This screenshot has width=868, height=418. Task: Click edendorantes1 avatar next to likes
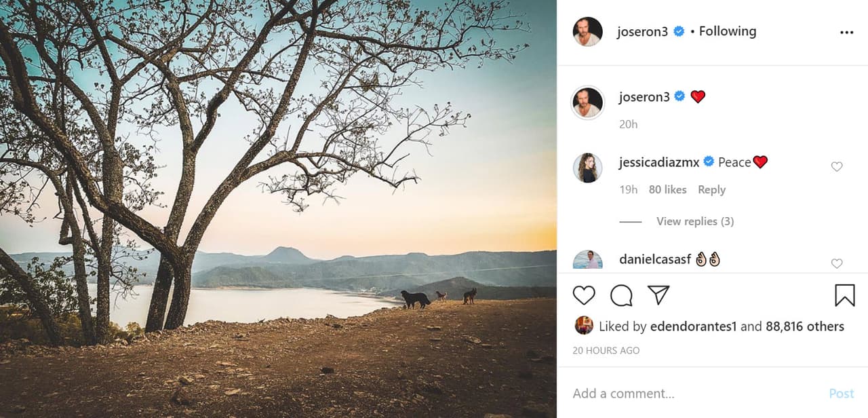(x=583, y=326)
